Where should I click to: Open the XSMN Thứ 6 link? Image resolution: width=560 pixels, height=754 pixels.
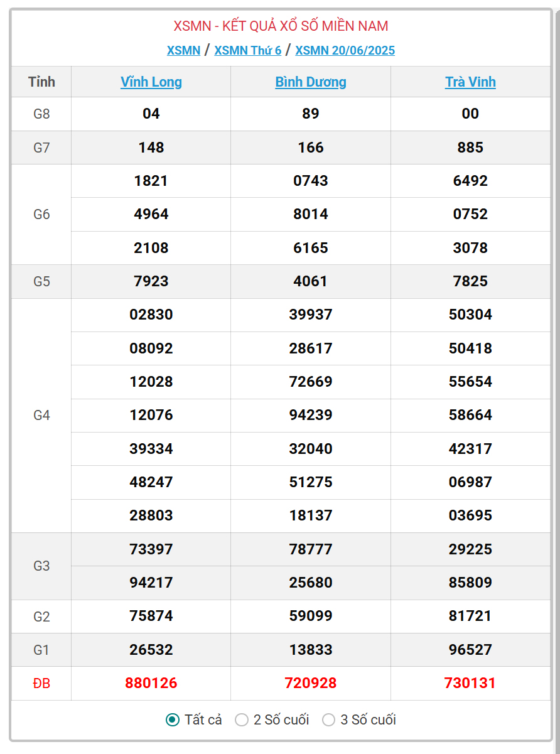(247, 50)
